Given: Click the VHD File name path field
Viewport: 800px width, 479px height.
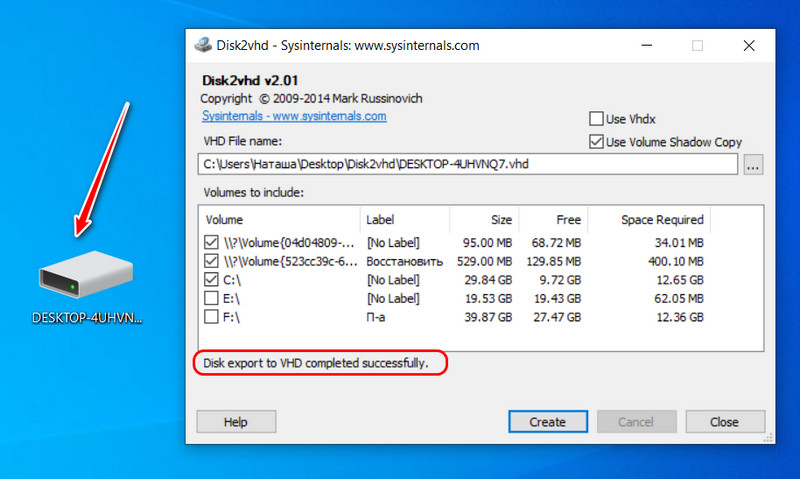Looking at the screenshot, I should pos(468,164).
